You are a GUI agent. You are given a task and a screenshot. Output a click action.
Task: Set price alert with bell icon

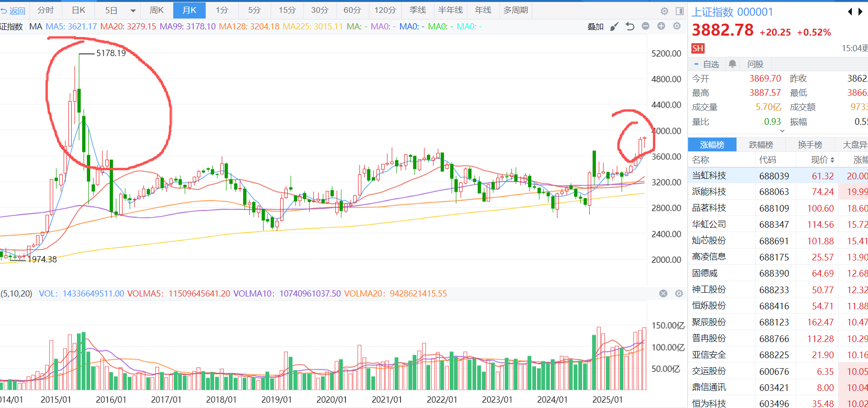732,64
